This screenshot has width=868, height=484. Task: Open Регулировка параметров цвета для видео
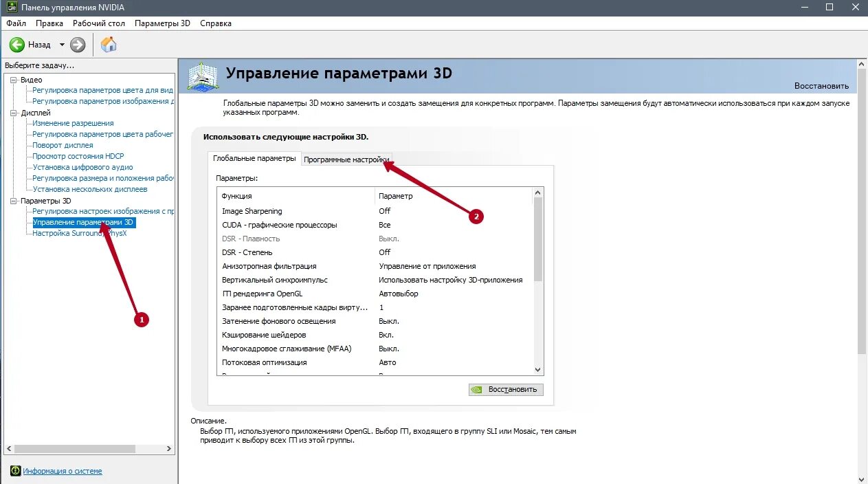click(x=102, y=90)
